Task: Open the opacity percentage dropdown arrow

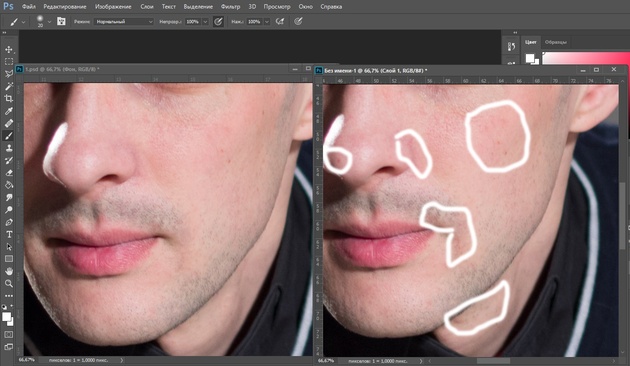Action: (205, 22)
